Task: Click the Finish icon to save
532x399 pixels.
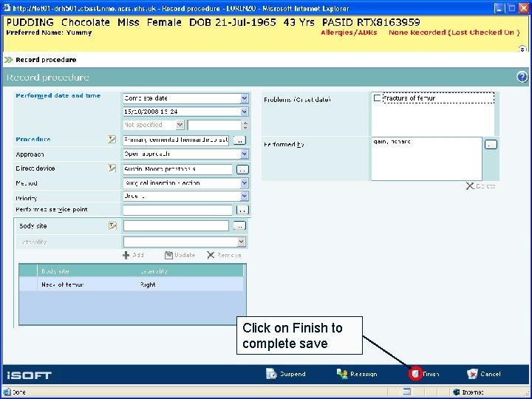Action: [x=415, y=374]
